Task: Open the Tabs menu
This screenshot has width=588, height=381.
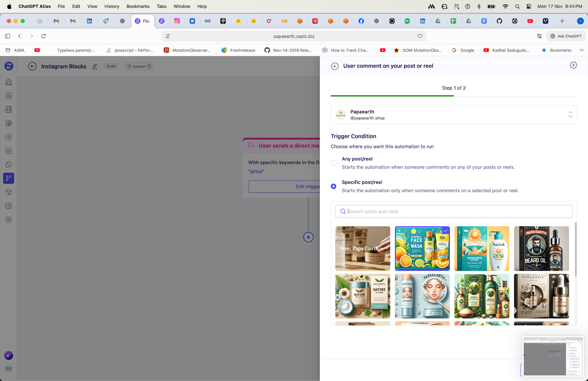Action: (x=162, y=6)
